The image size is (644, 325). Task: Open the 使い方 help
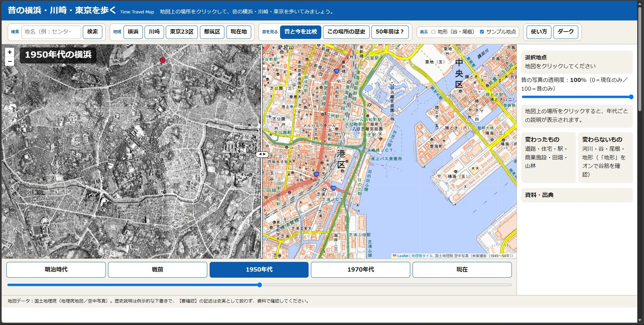539,32
